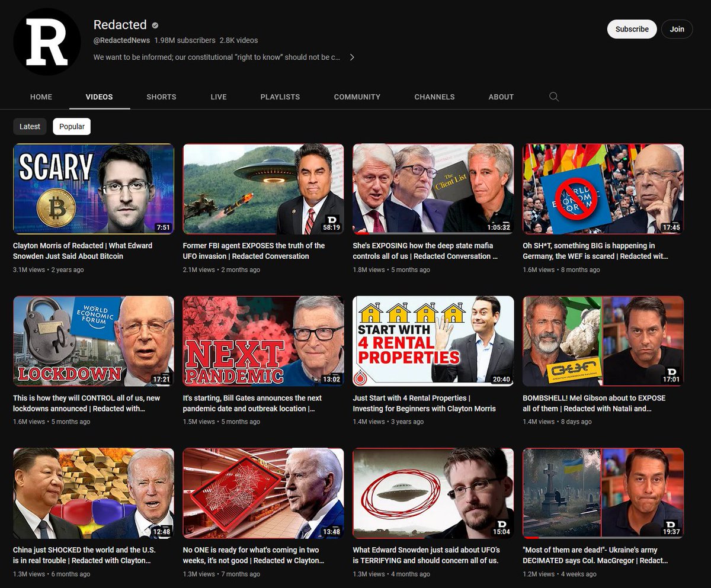
Task: Open the 4 Rental Properties thumbnail
Action: tap(433, 341)
